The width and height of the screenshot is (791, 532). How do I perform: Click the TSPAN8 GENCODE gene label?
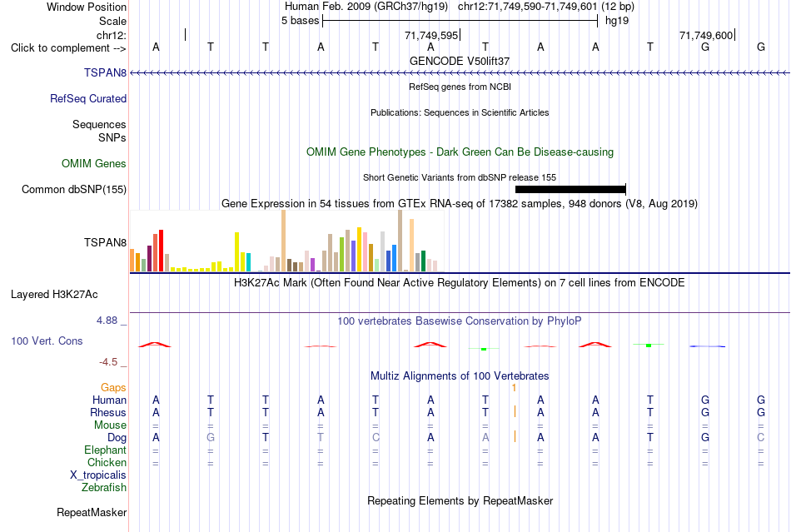(105, 72)
